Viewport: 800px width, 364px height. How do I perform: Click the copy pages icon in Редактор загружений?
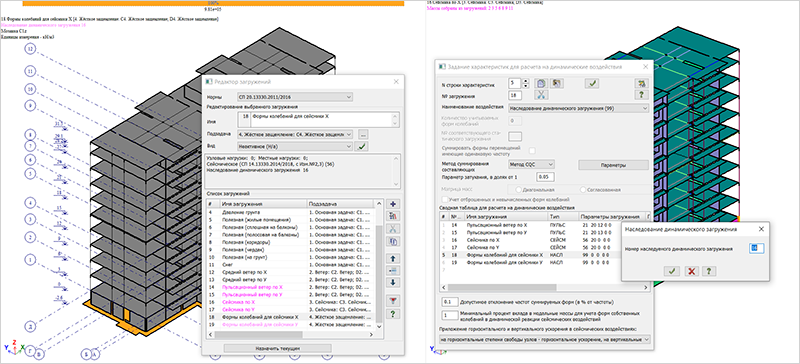(x=393, y=241)
